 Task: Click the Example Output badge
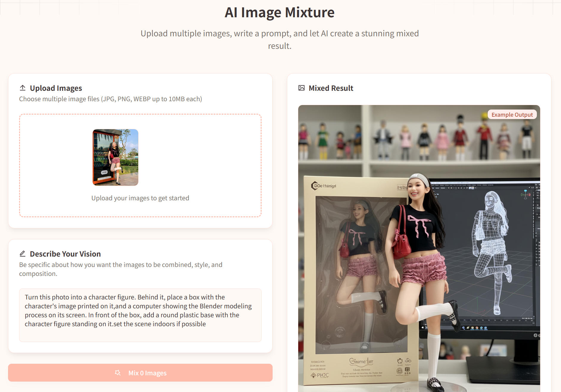click(512, 115)
